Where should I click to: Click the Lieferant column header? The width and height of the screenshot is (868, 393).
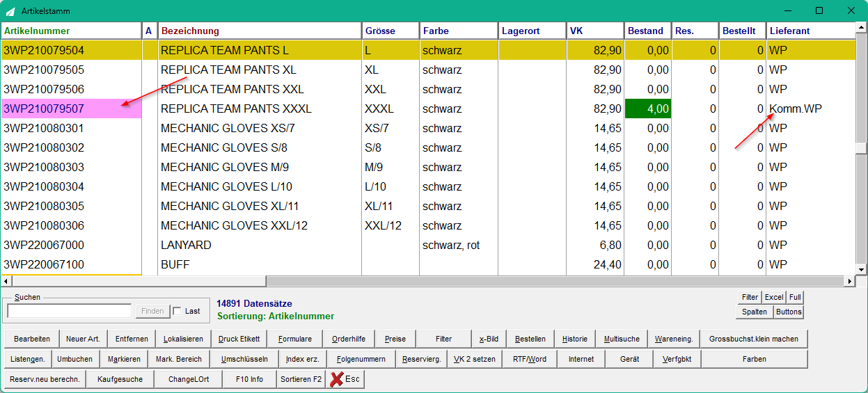811,31
